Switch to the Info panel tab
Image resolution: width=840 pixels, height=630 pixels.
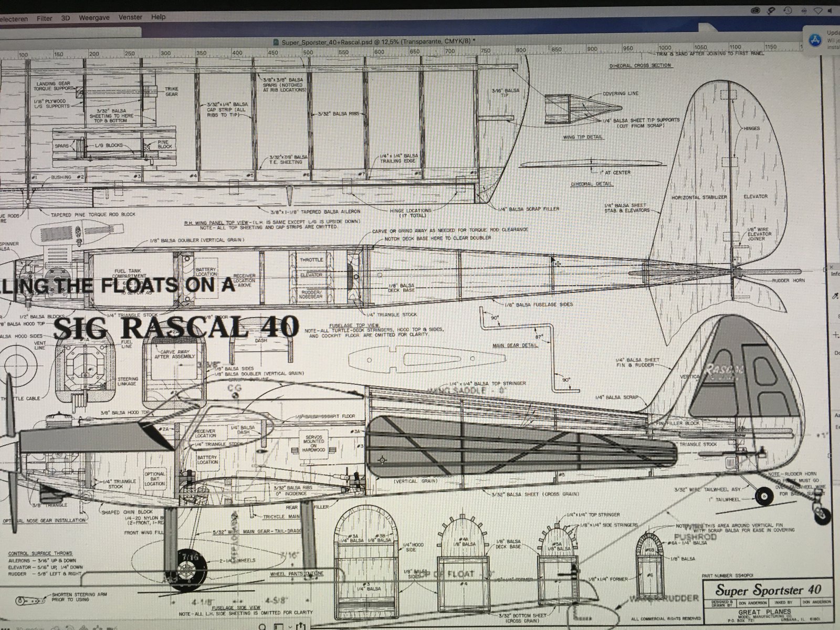[x=836, y=274]
